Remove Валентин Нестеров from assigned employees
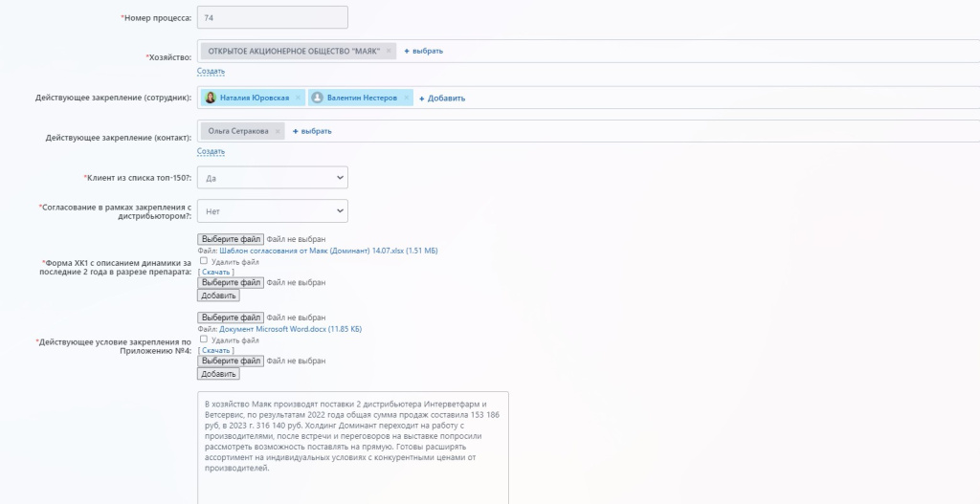This screenshot has height=504, width=980. point(406,98)
